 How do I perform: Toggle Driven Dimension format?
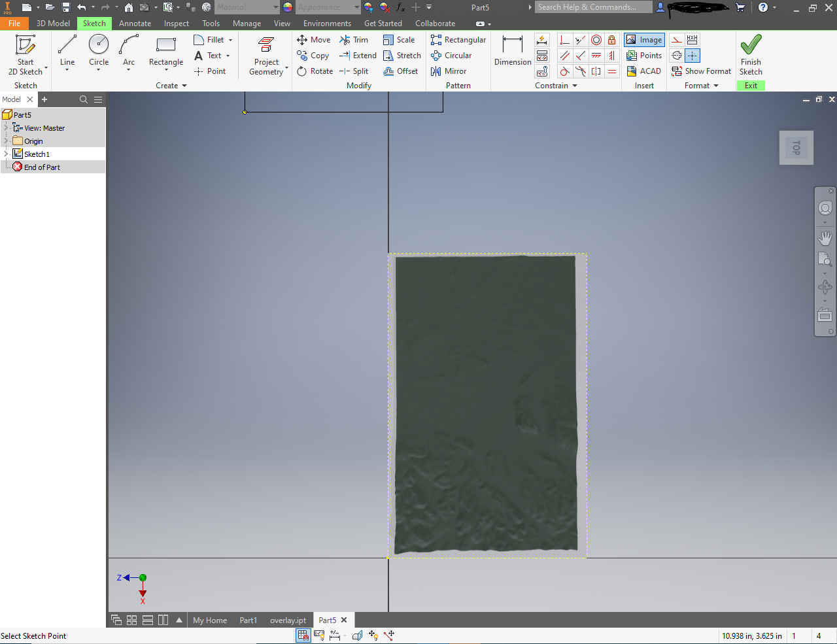coord(692,40)
